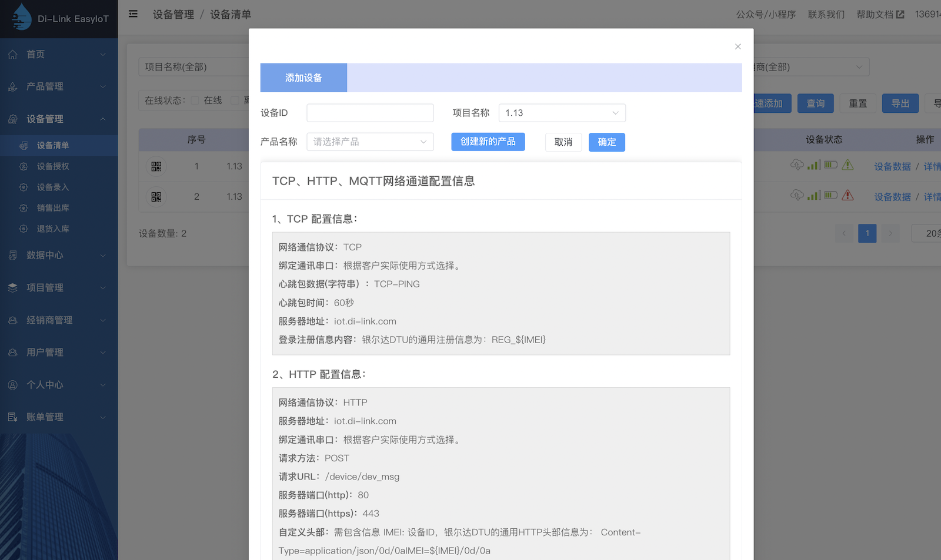Click the 设备管理 sidebar icon
This screenshot has width=941, height=560.
click(x=12, y=119)
